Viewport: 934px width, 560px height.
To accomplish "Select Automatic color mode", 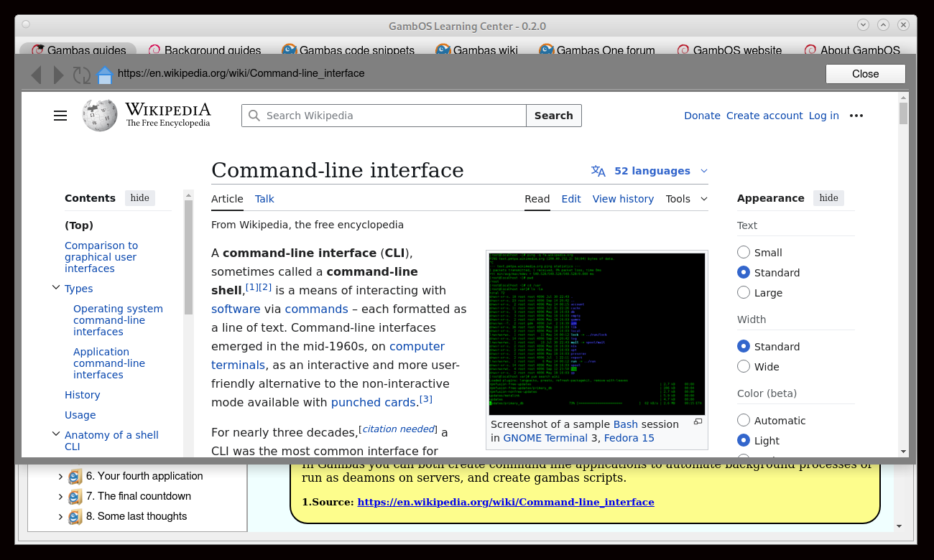I will pyautogui.click(x=744, y=421).
